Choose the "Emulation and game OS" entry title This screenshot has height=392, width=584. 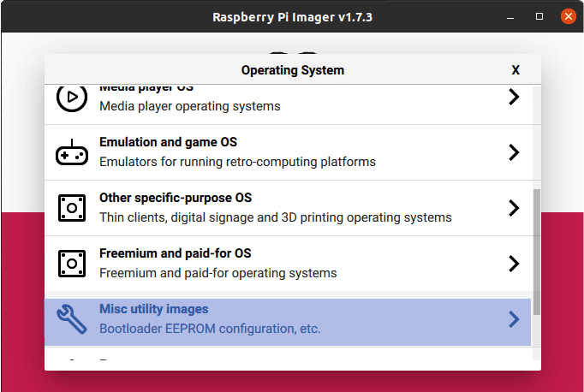(x=168, y=142)
